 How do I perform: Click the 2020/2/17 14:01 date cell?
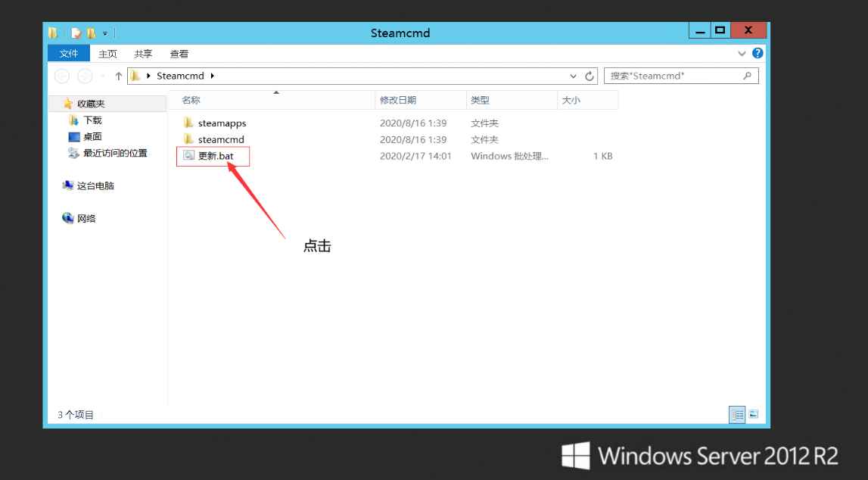coord(415,156)
